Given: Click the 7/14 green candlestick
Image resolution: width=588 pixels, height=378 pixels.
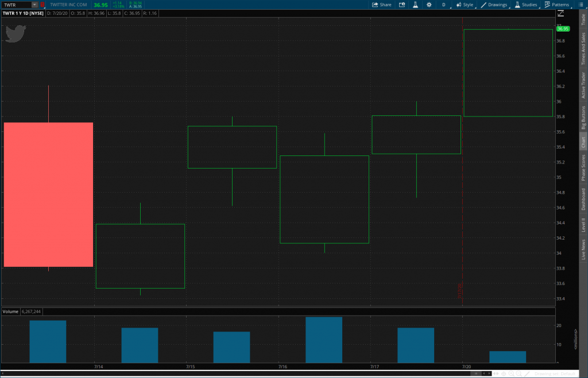Looking at the screenshot, I should pyautogui.click(x=140, y=256).
